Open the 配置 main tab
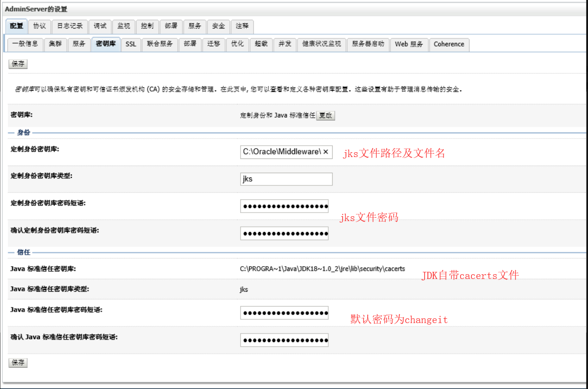The image size is (588, 389). coord(17,26)
